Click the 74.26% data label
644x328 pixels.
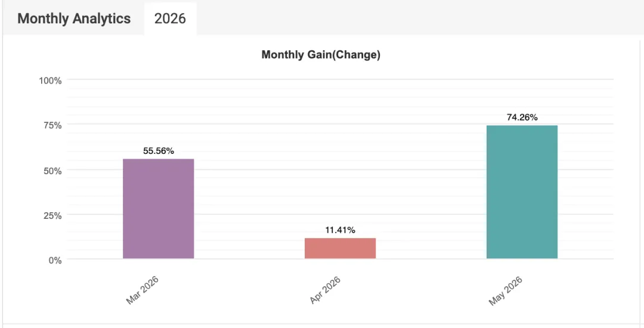[x=522, y=117]
